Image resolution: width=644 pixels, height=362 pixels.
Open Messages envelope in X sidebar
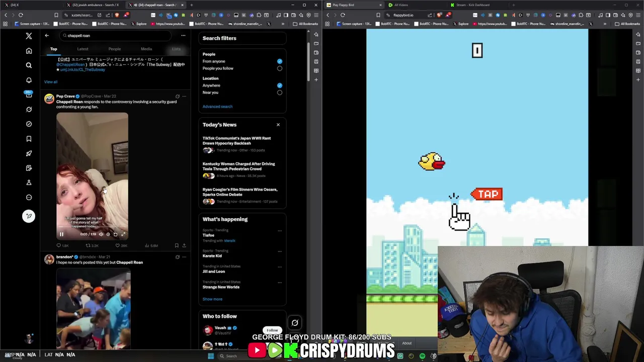29,95
